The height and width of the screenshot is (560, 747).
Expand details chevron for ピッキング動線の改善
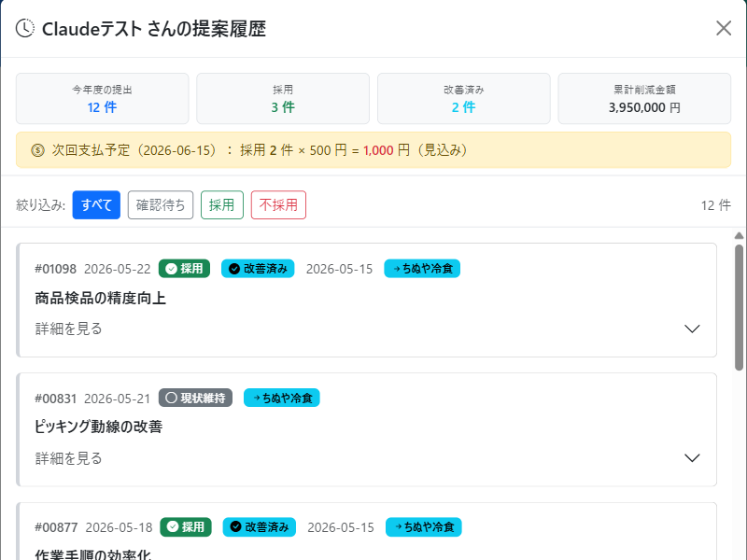coord(692,458)
